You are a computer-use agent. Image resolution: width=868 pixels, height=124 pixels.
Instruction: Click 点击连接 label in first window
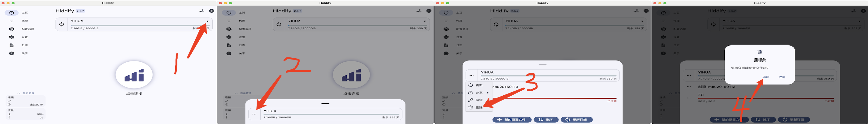coord(134,94)
